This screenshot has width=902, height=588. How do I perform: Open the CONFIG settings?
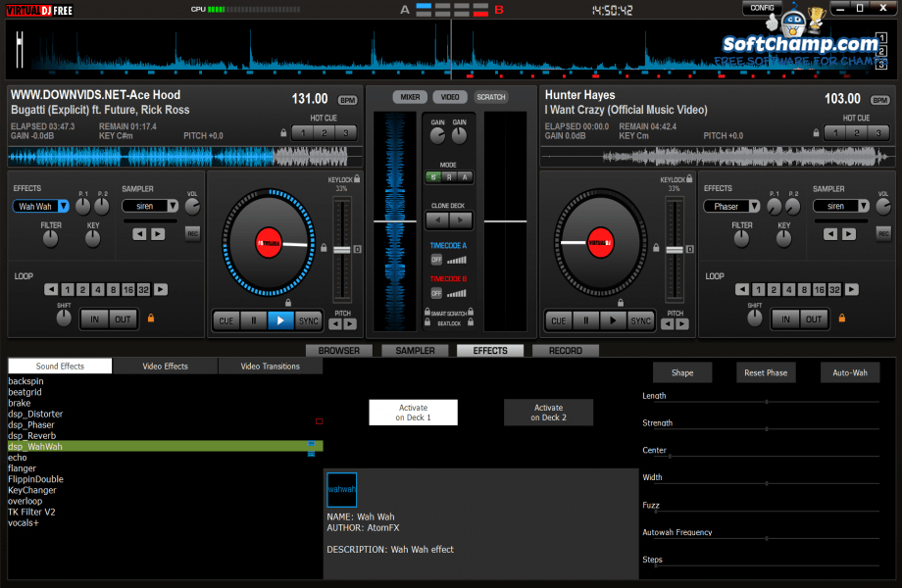coord(762,8)
